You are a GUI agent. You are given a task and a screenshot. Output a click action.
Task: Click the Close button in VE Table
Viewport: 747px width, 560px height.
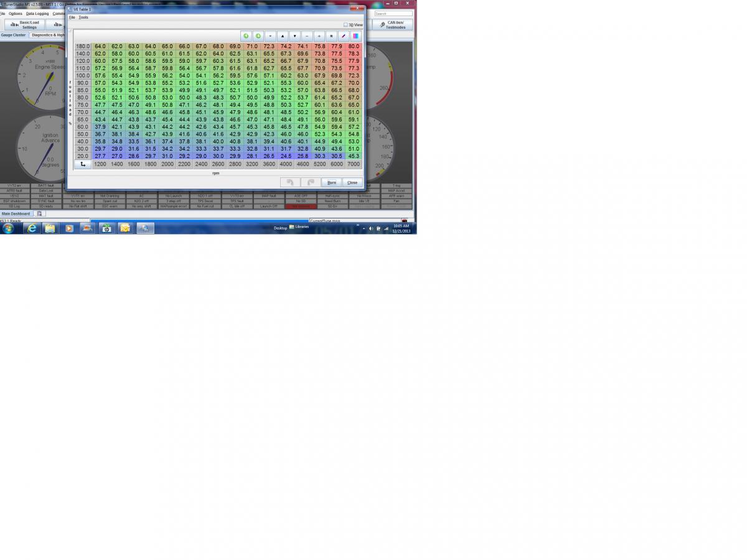[352, 182]
